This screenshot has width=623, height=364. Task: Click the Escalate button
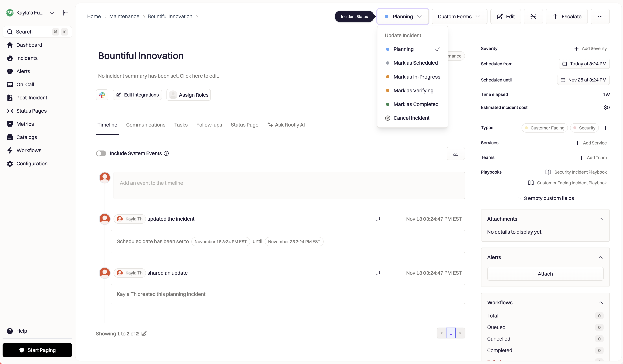[x=566, y=16]
